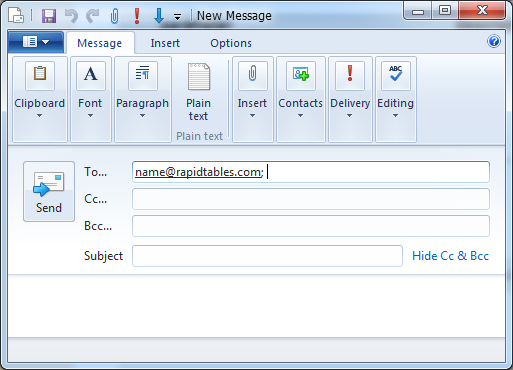Set high importance with red exclamation icon
This screenshot has width=513, height=370.
[x=137, y=16]
